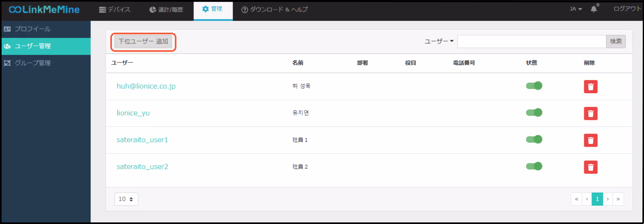
Task: Open グループ管理 in the sidebar
Action: coord(46,63)
